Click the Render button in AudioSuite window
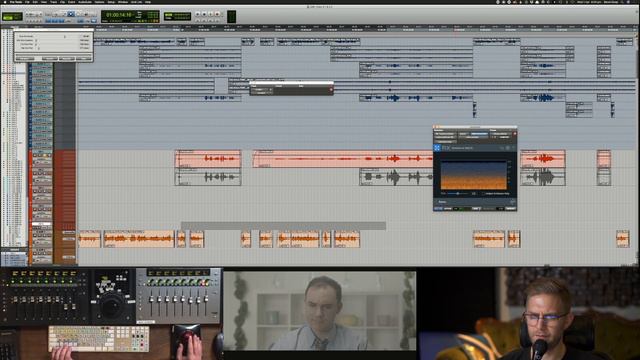The width and height of the screenshot is (640, 360). coord(511,209)
